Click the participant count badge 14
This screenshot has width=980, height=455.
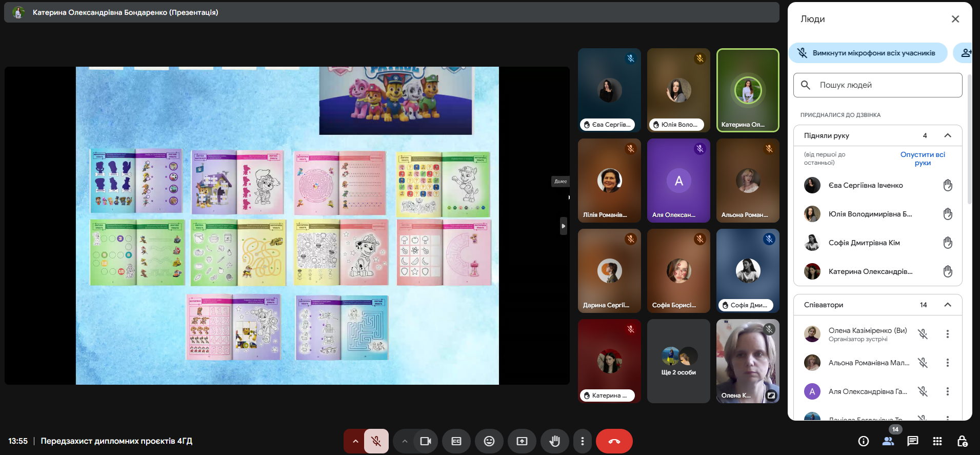pyautogui.click(x=895, y=429)
